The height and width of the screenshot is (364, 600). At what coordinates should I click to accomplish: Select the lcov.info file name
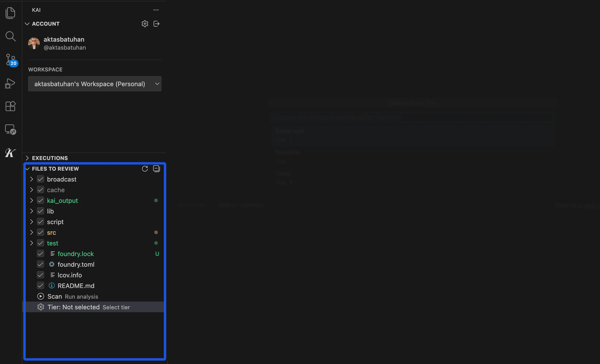[x=70, y=275]
